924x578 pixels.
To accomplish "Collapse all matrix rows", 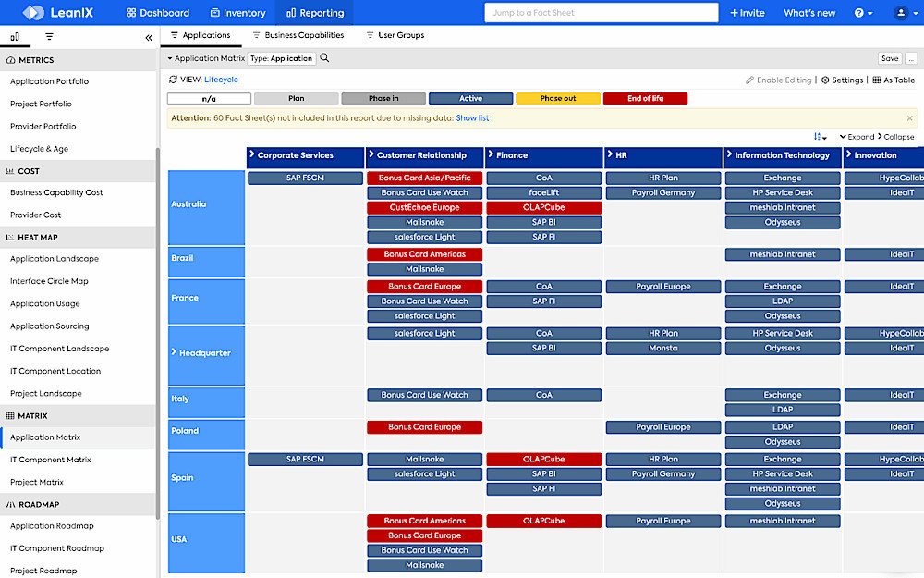I will tap(895, 136).
